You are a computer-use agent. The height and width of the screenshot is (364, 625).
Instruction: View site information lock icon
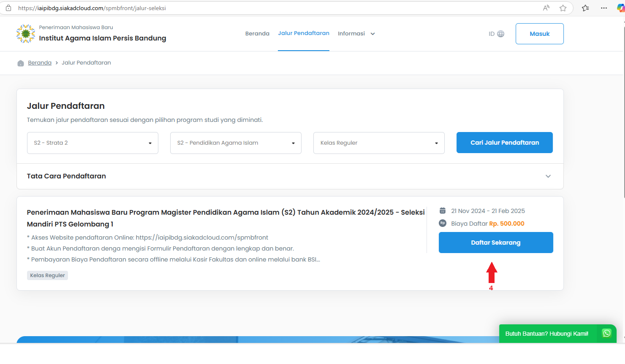[8, 8]
